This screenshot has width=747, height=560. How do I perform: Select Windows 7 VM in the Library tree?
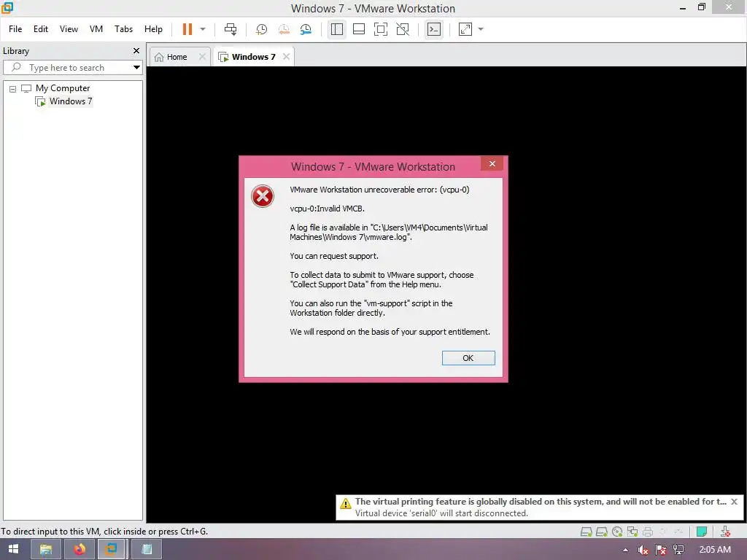(71, 101)
